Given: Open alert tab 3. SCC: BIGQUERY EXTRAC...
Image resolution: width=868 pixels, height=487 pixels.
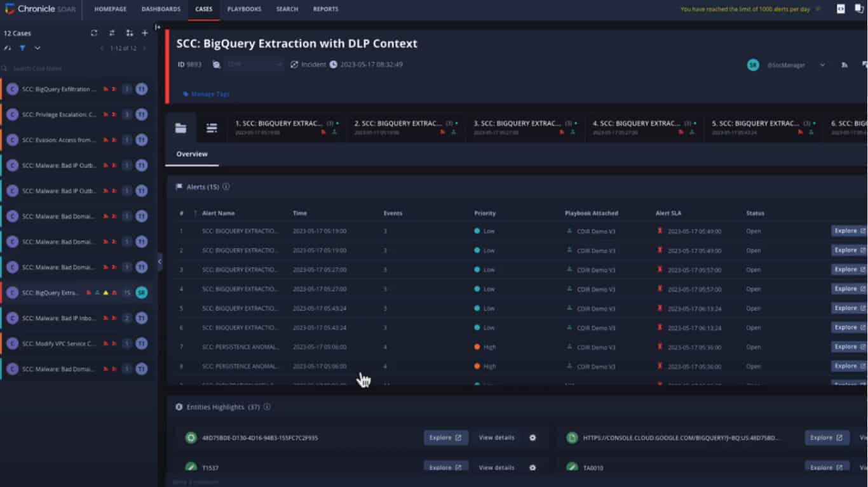Looking at the screenshot, I should point(526,128).
